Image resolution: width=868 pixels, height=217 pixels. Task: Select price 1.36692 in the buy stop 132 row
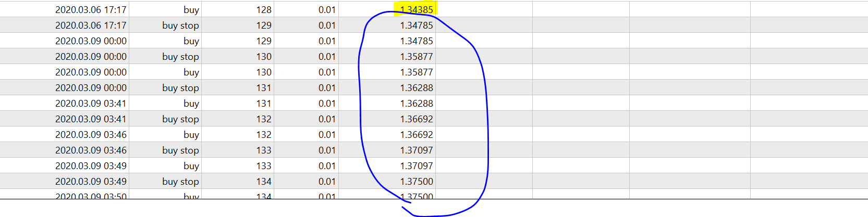pos(417,119)
